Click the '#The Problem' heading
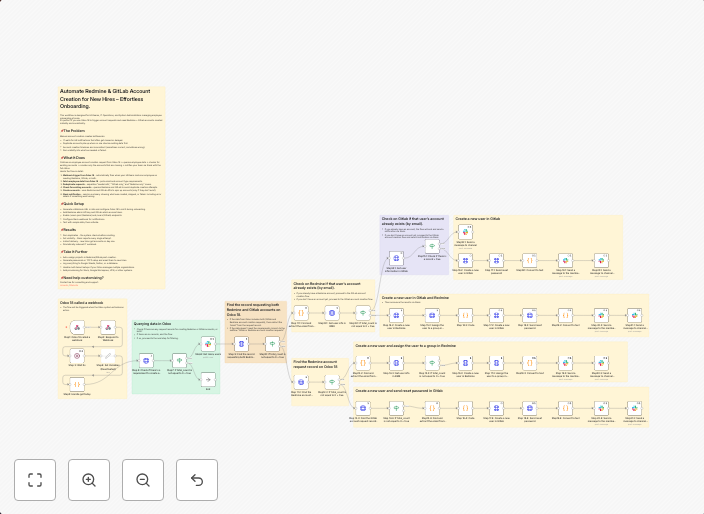Image resolution: width=704 pixels, height=514 pixels. coord(73,131)
